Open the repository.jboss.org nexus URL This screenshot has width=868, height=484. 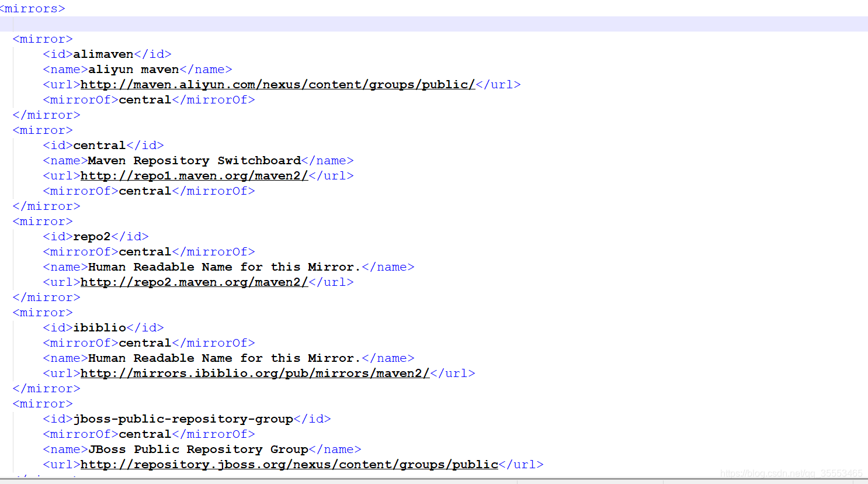pyautogui.click(x=289, y=465)
